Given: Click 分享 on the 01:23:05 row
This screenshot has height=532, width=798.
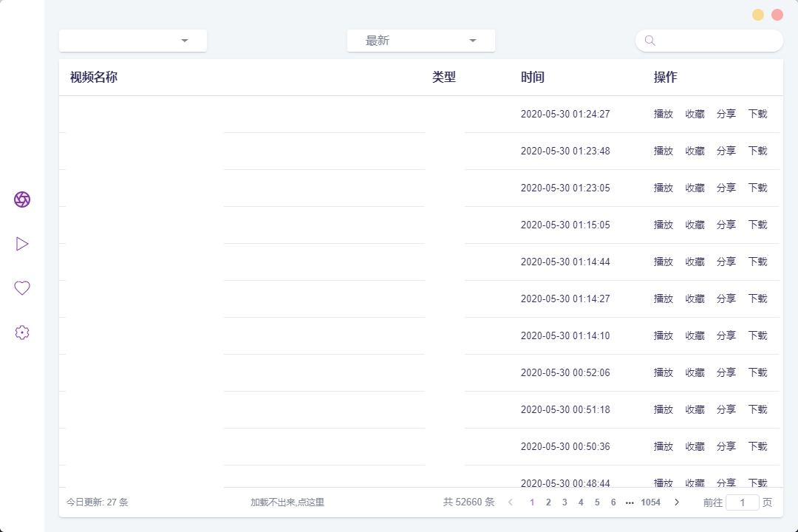Looking at the screenshot, I should (726, 188).
